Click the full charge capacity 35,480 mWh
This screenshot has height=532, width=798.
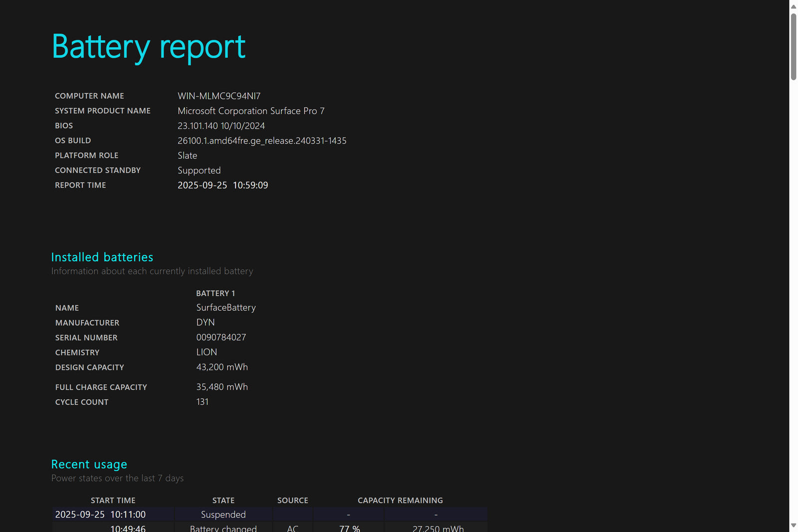222,387
